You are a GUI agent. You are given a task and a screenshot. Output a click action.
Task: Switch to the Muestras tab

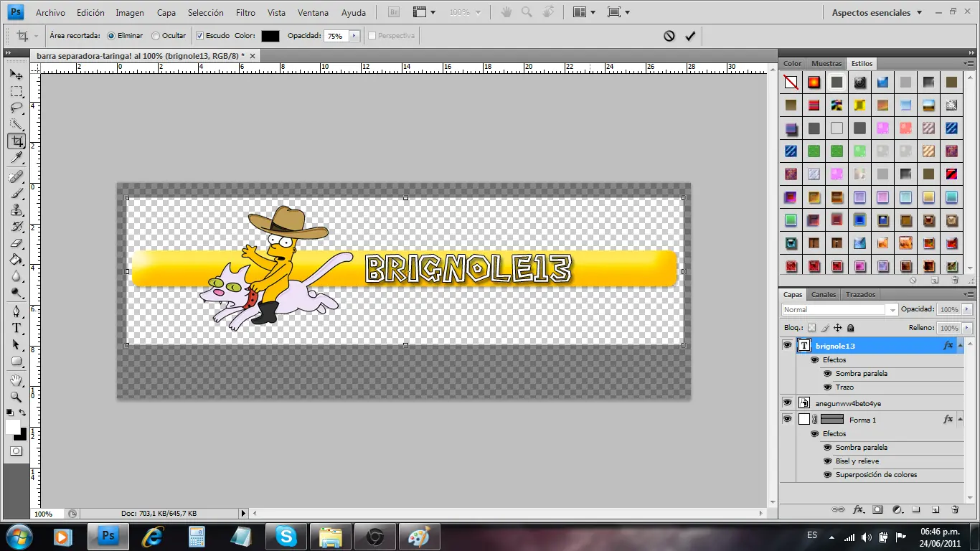click(826, 64)
